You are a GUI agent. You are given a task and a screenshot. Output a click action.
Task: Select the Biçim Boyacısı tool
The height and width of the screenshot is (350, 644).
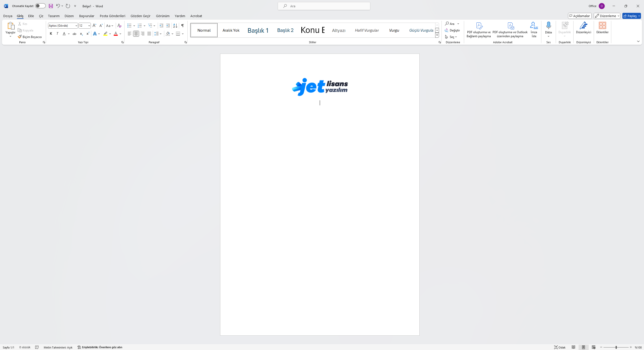[30, 36]
